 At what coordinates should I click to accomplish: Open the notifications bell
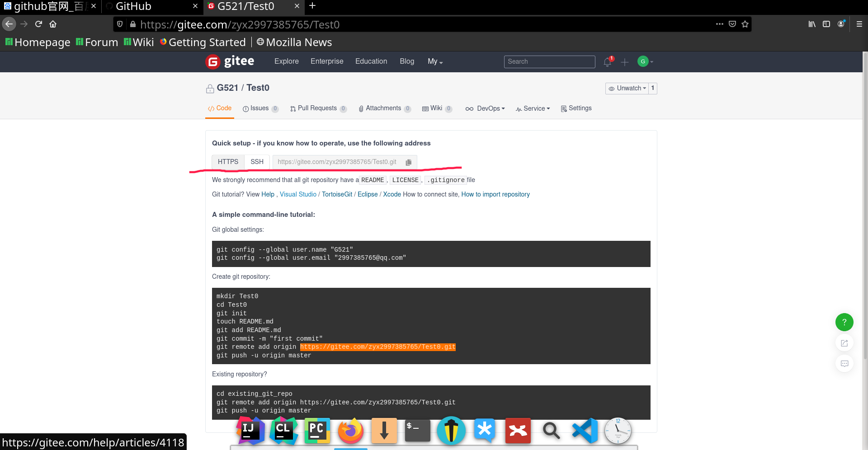pyautogui.click(x=608, y=62)
